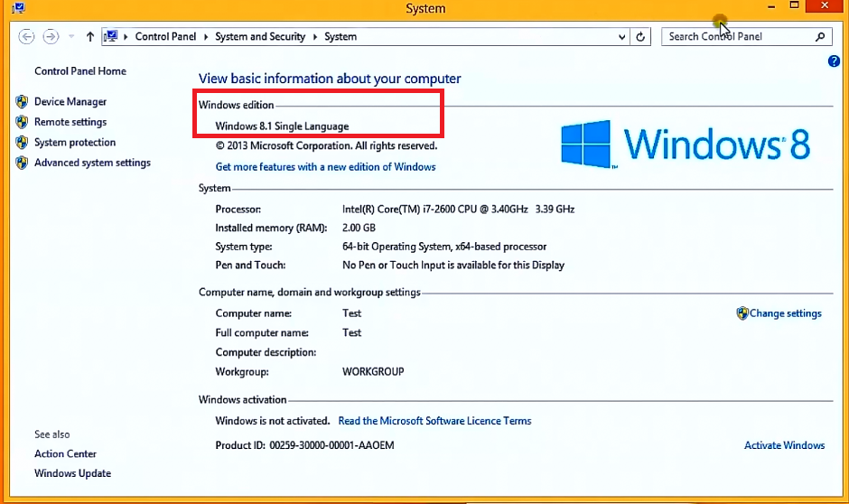Click 'WORKGROUP' workgroup value
849x504 pixels.
(x=373, y=372)
